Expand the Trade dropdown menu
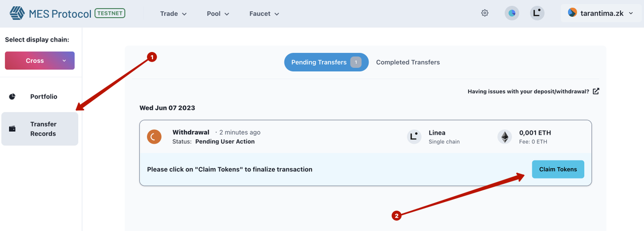 coord(173,14)
